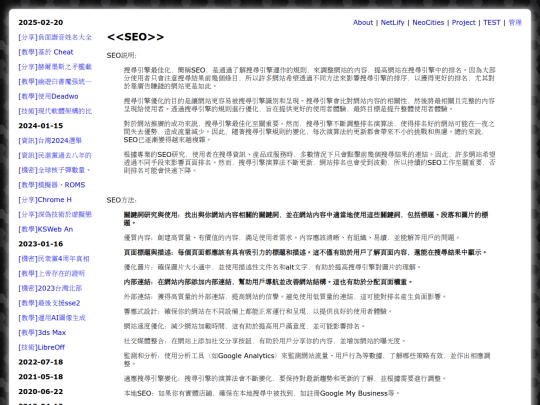Expand the 2020-06-22 date group
540x405 pixels.
[x=41, y=392]
